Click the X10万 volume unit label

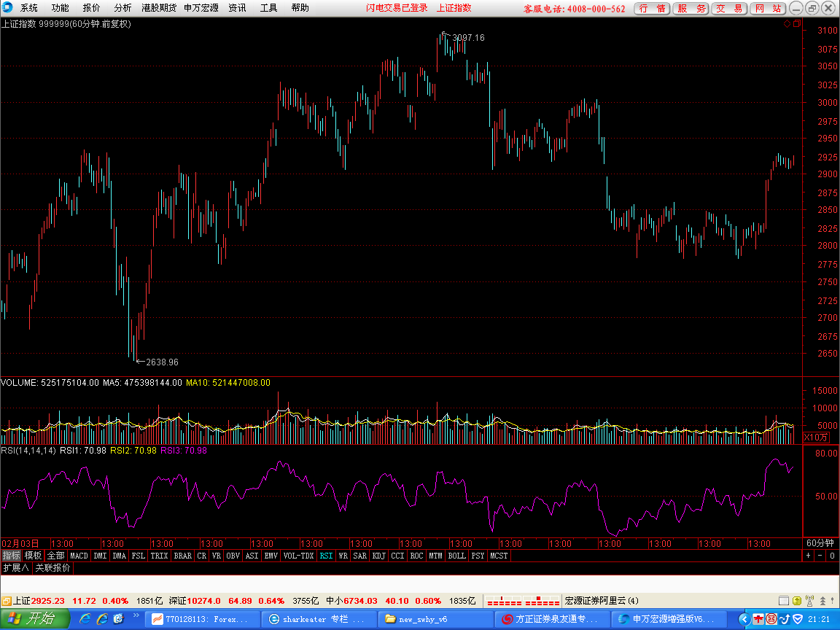(x=815, y=437)
